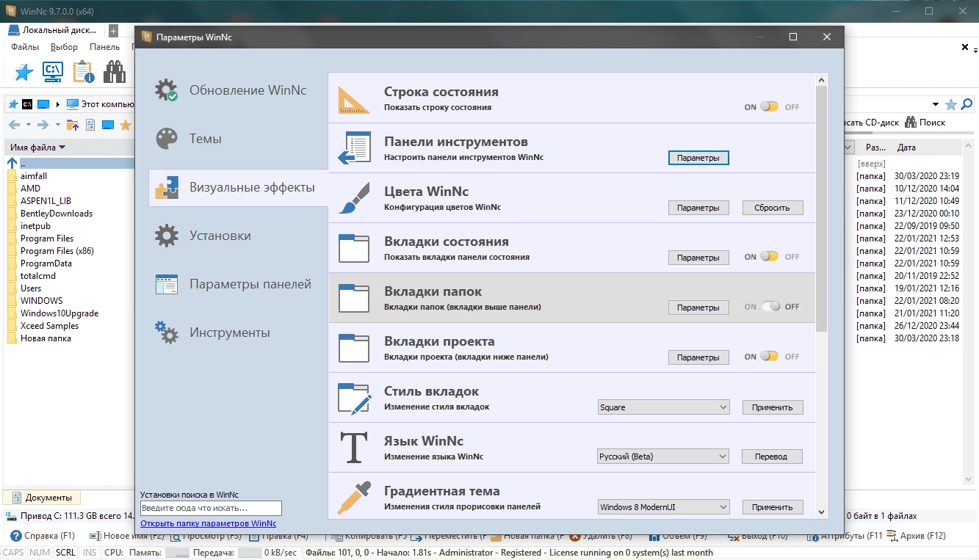This screenshot has width=979, height=560.
Task: Click folder-up arrow icon in navigation bar
Action: point(72,125)
